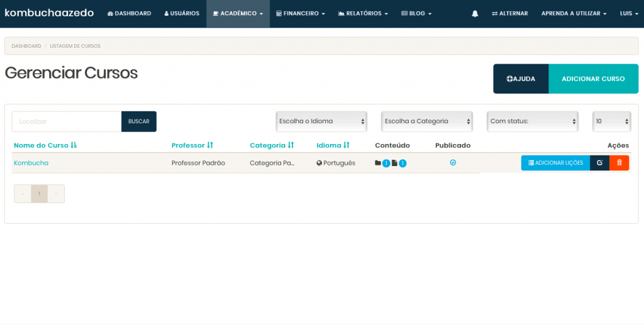Viewport: 644px width, 329px height.
Task: Toggle the Publicado check for Kombucha
Action: 453,163
